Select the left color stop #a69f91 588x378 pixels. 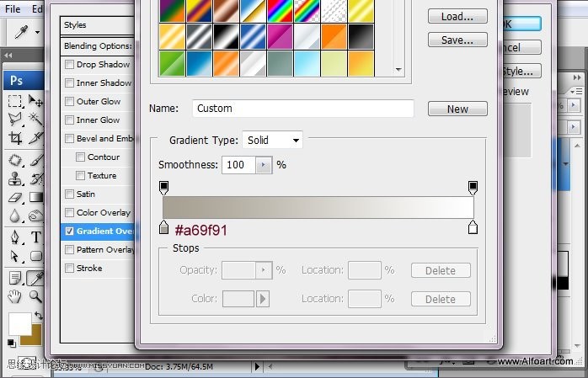[164, 227]
